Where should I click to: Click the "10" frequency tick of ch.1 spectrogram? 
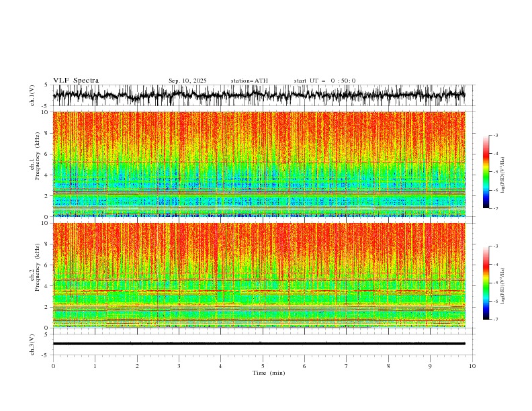pos(45,112)
